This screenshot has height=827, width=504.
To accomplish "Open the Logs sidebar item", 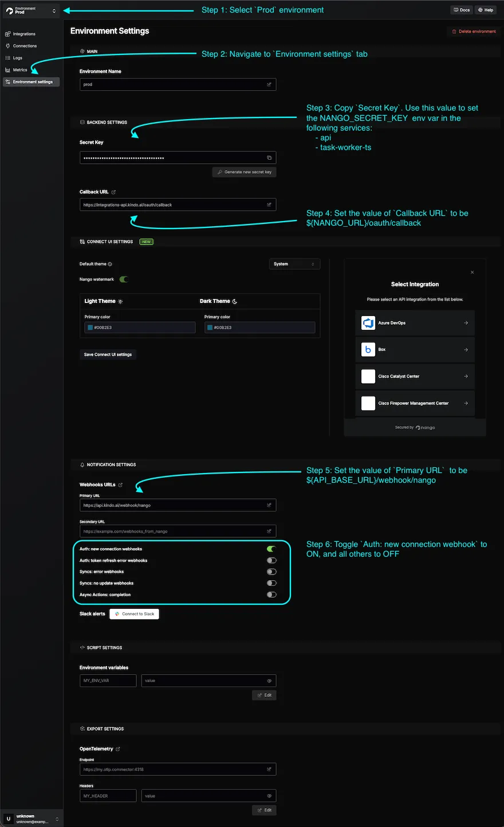I will point(18,58).
